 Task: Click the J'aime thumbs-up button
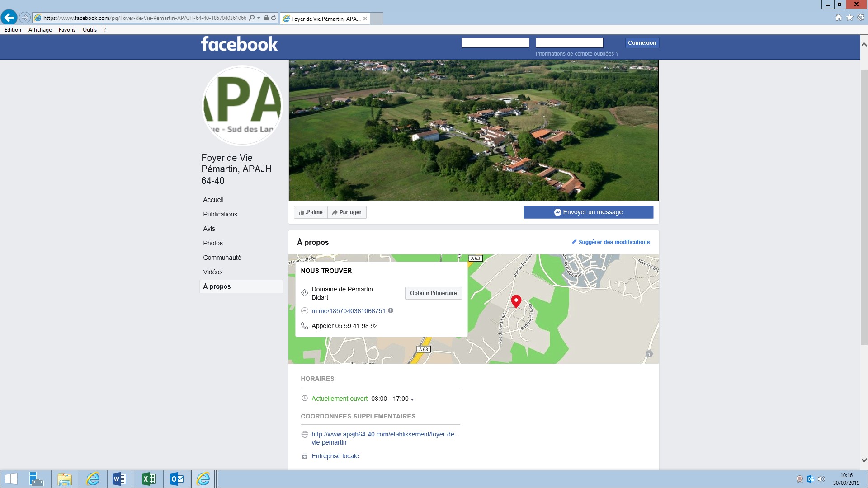[311, 212]
